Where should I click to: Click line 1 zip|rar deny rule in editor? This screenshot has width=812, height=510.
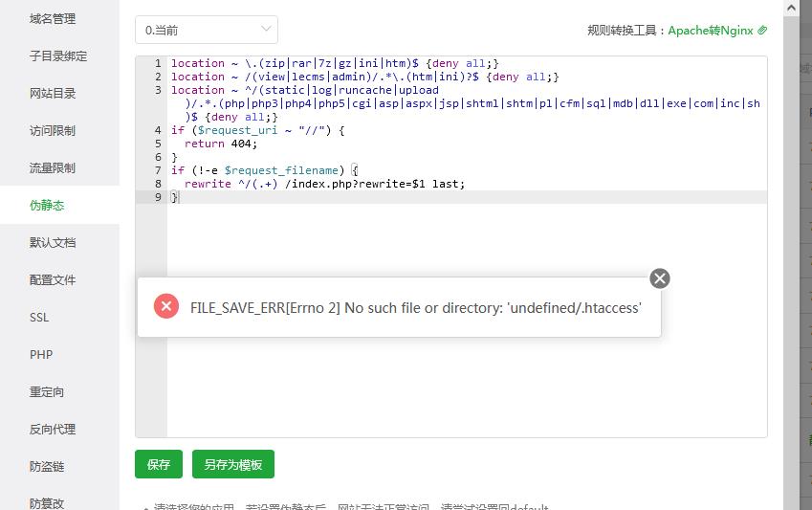click(335, 63)
